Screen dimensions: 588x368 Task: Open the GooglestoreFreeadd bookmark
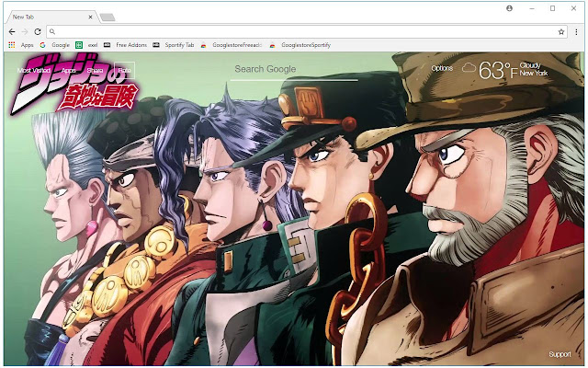pos(231,45)
